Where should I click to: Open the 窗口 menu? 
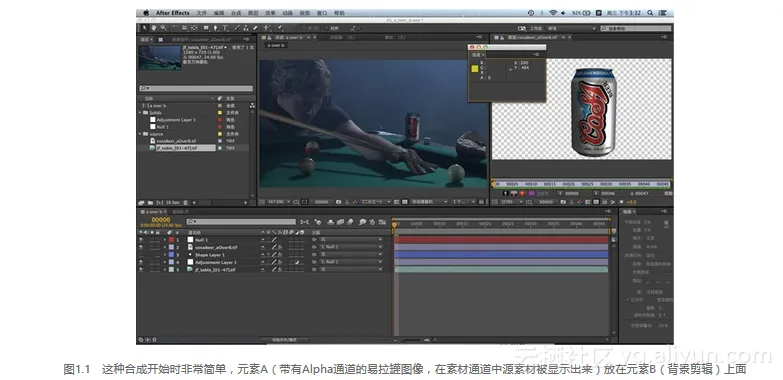pos(322,13)
